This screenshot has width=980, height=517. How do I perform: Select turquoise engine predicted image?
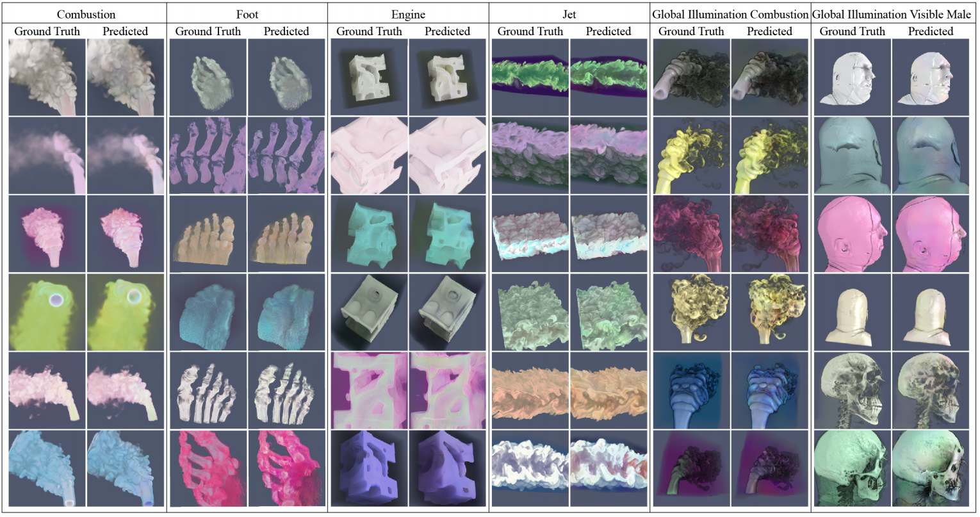click(448, 233)
